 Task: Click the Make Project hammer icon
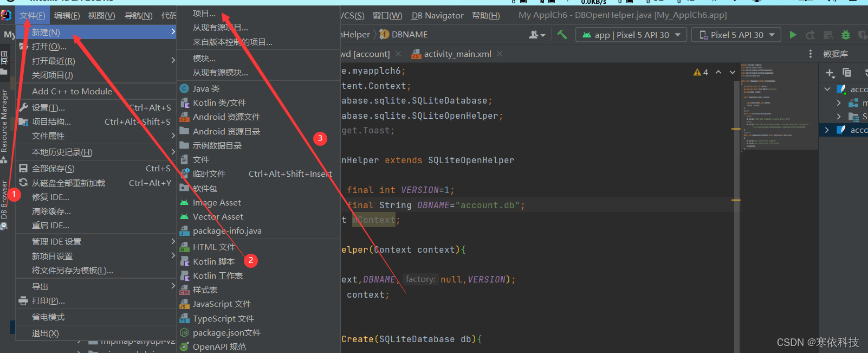click(562, 35)
